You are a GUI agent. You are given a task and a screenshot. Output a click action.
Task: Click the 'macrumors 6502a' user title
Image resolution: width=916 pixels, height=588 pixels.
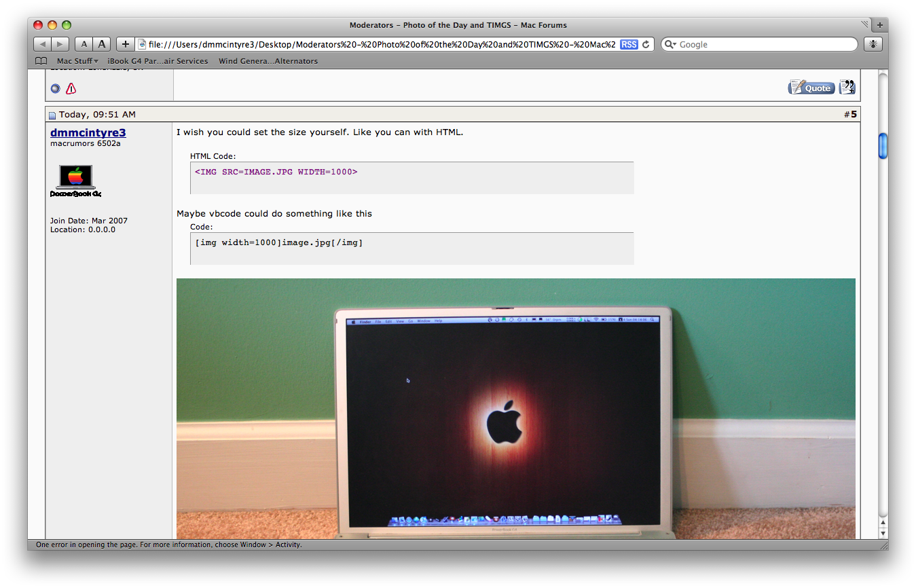[x=86, y=143]
